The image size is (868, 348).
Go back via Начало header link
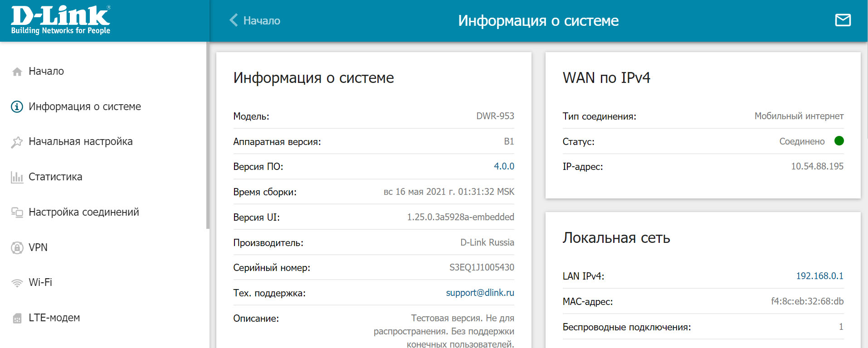coord(262,20)
